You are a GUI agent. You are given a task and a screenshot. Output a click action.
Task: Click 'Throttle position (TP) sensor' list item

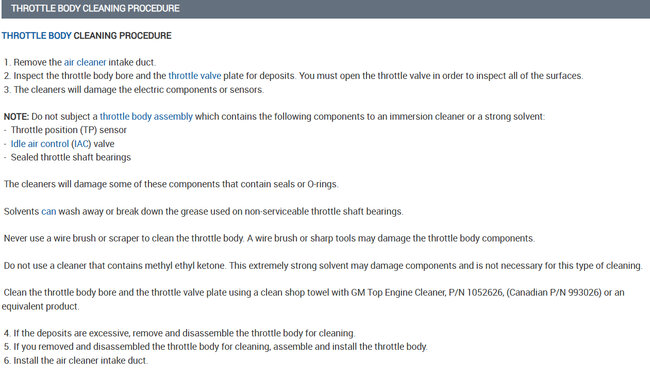(x=69, y=130)
